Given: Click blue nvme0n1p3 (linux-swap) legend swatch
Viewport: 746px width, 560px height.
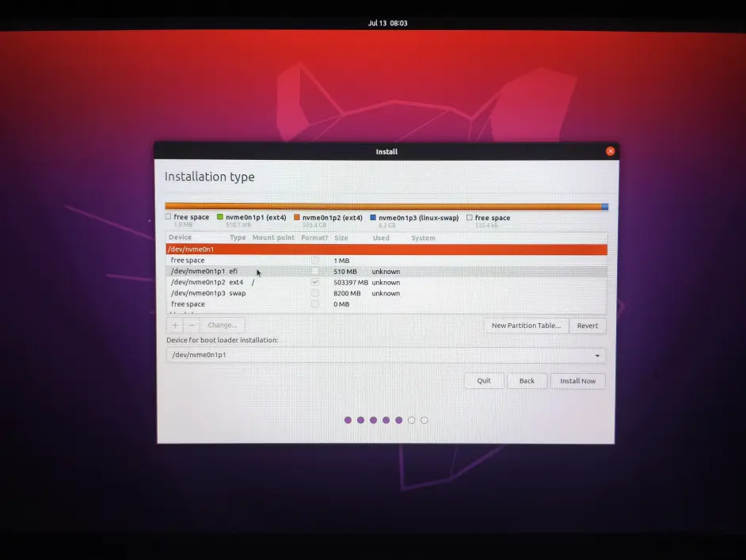Looking at the screenshot, I should [373, 218].
